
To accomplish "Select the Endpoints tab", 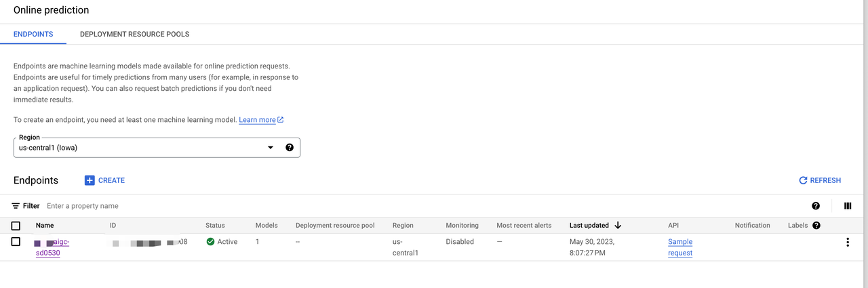I will [x=33, y=34].
